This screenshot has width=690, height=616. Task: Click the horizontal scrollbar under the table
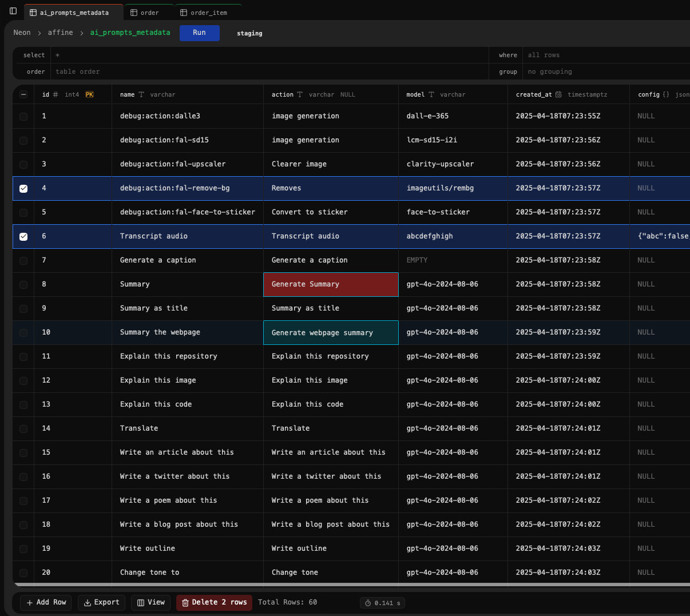pos(351,585)
